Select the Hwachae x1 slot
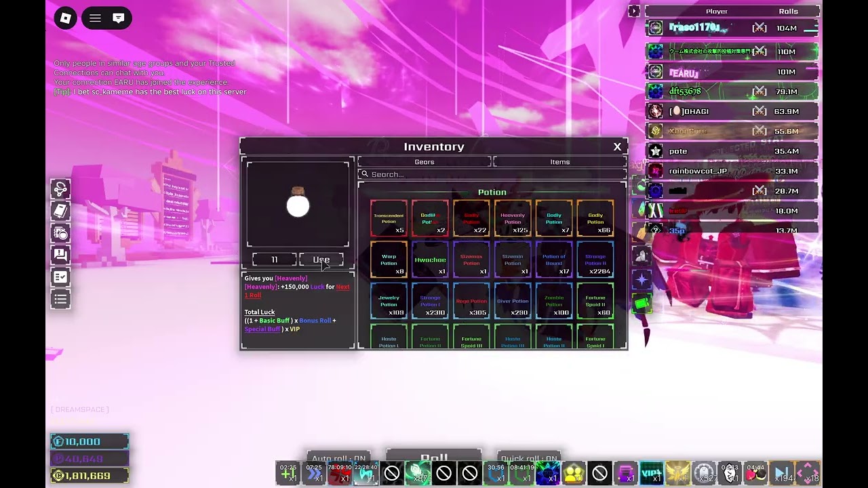The height and width of the screenshot is (488, 868). click(430, 260)
